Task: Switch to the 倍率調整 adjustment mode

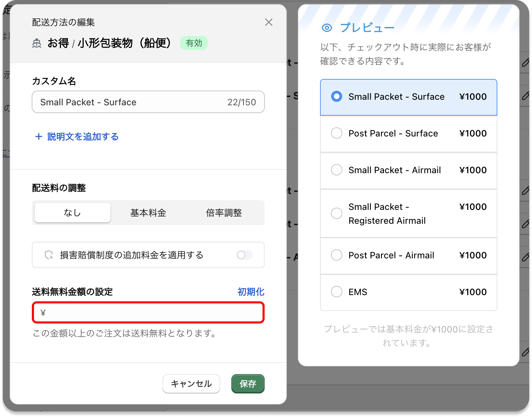Action: click(x=223, y=213)
